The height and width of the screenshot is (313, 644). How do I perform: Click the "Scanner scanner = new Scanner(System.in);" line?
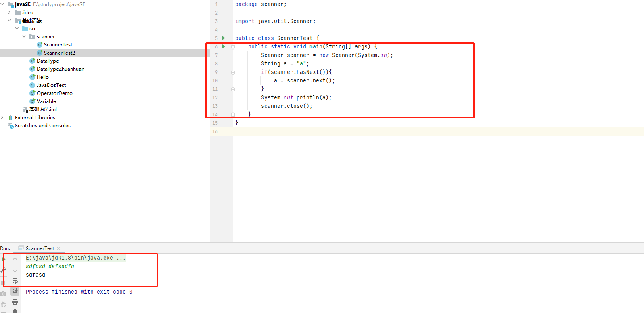pyautogui.click(x=327, y=55)
